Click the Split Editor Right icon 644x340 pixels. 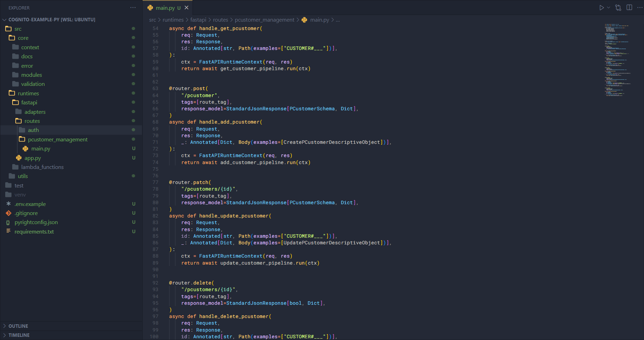629,8
